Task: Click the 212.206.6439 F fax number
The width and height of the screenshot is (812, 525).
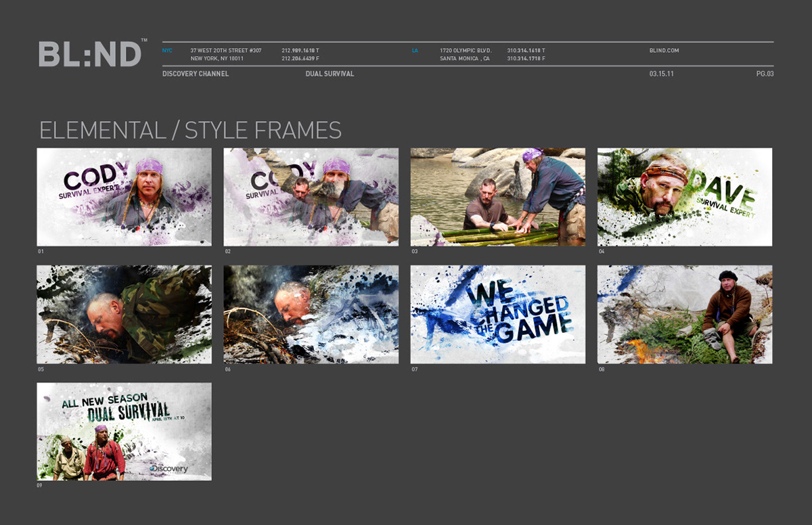Action: [x=300, y=59]
